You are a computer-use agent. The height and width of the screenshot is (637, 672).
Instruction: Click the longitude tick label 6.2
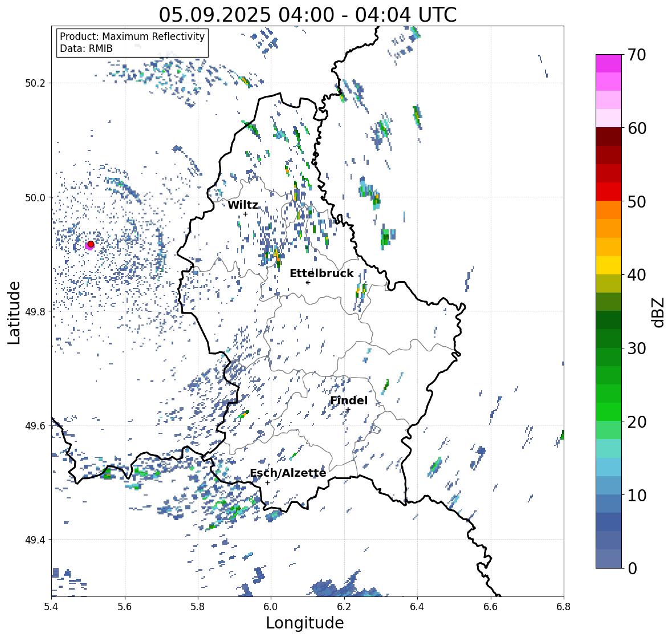click(x=344, y=607)
